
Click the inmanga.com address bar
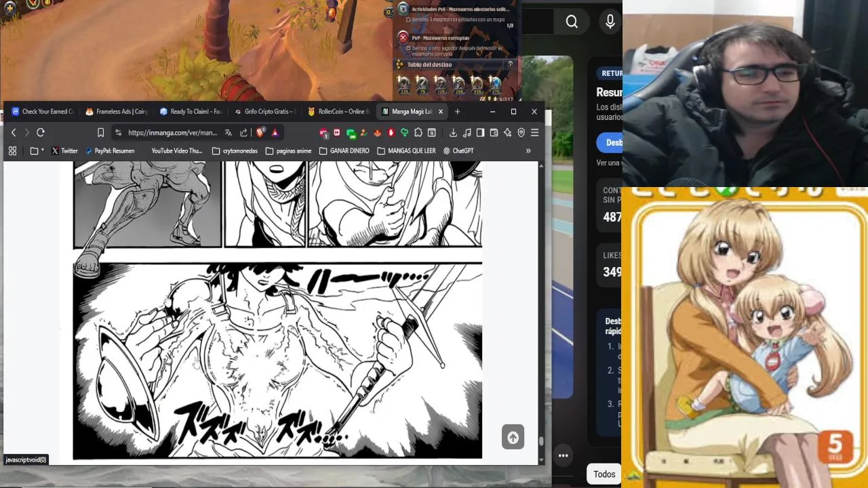pos(172,133)
